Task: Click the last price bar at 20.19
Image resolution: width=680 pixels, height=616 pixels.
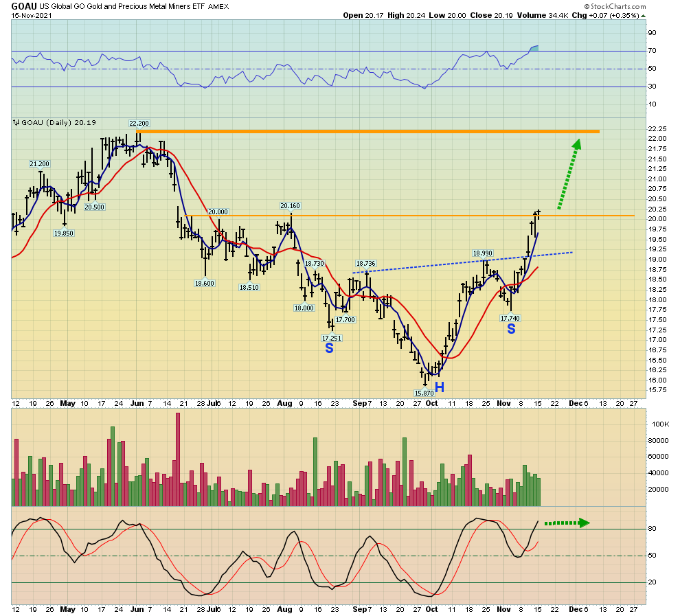Action: click(x=539, y=214)
